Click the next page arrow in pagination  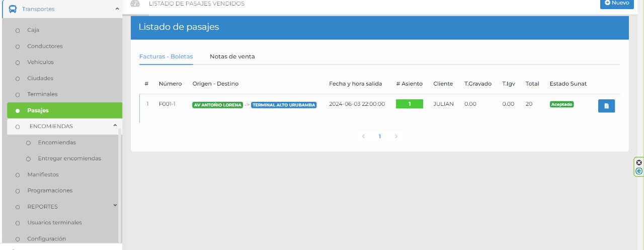click(x=396, y=137)
